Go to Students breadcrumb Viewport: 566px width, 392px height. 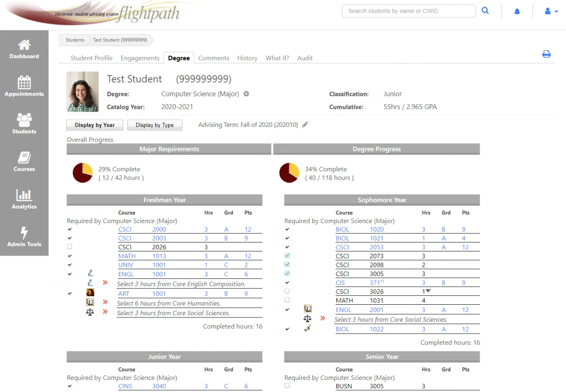point(75,40)
